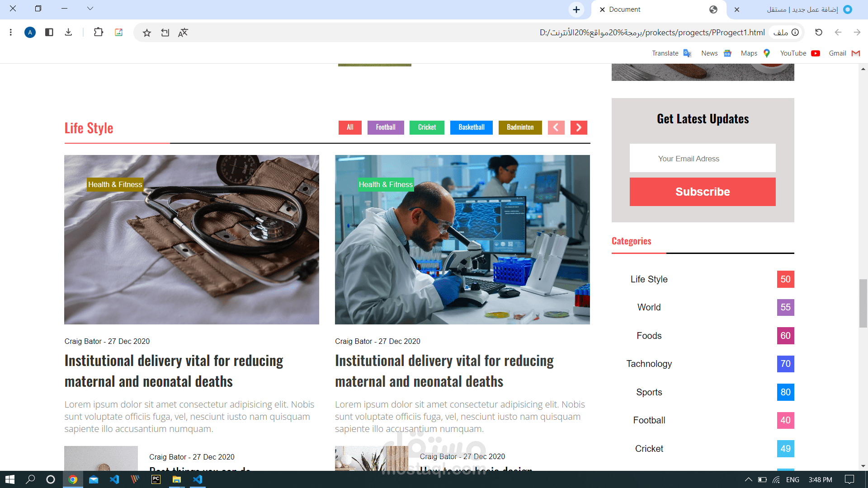Expand the tab search chevron

[x=90, y=9]
